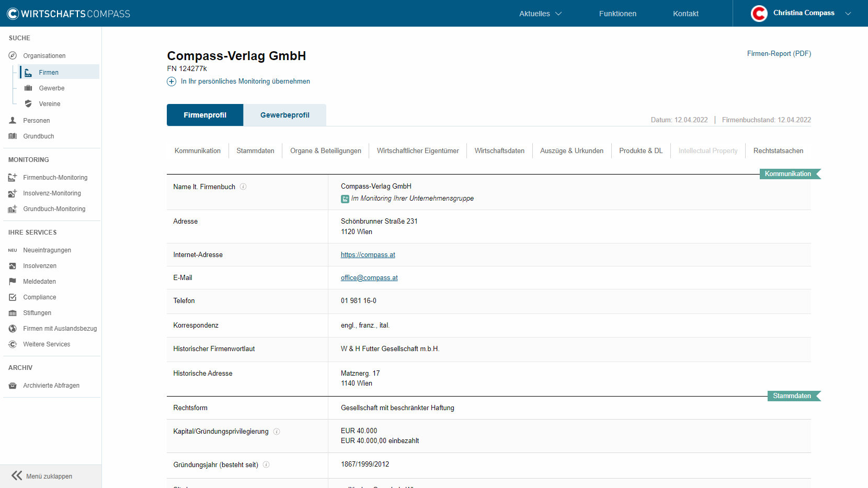This screenshot has width=868, height=488.
Task: Click the globe icon for Firmen mit Auslandsbezug
Action: coord(13,329)
